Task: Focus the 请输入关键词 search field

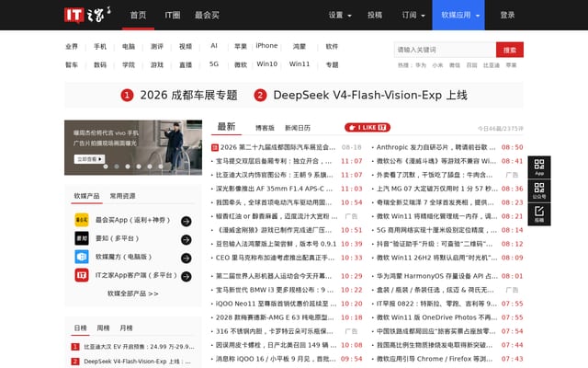Action: point(445,50)
